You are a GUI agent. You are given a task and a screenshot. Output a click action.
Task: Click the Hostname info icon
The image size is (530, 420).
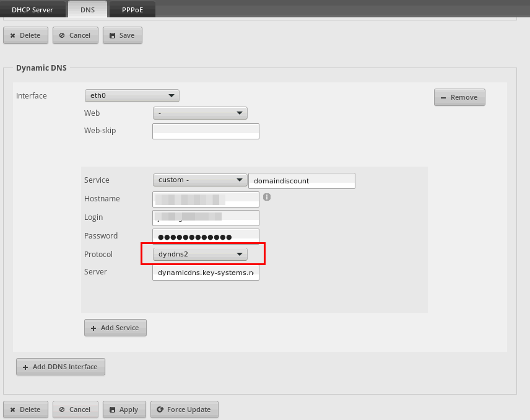pos(267,197)
